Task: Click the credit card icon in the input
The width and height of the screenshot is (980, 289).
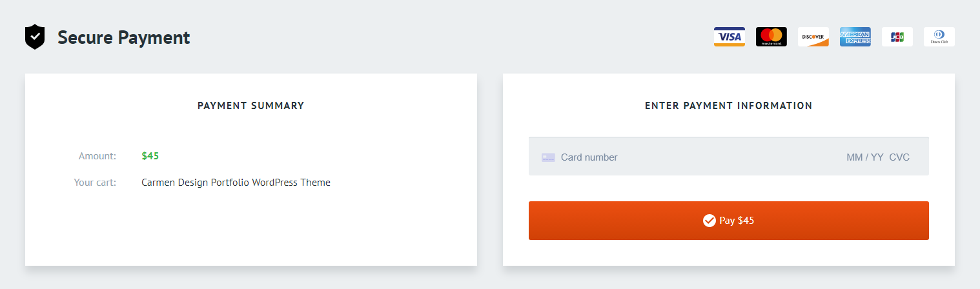Action: pos(548,157)
